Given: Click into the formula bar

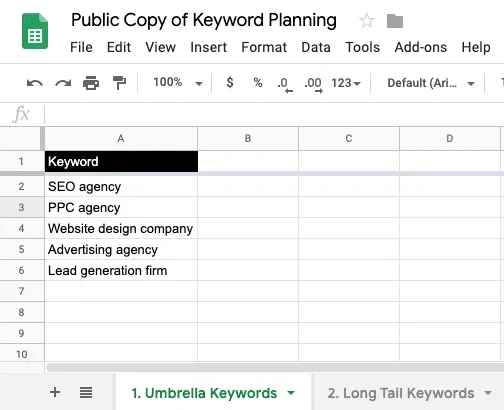Looking at the screenshot, I should coord(273,114).
